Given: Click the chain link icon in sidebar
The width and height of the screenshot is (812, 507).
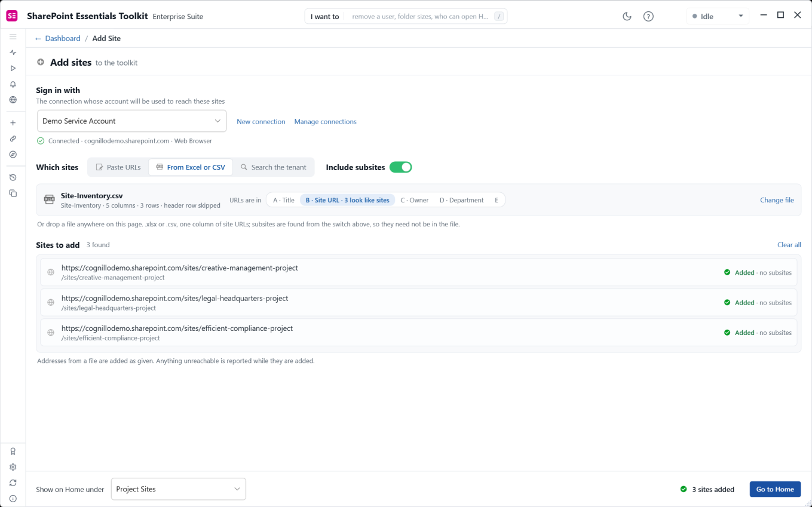Looking at the screenshot, I should (x=13, y=139).
